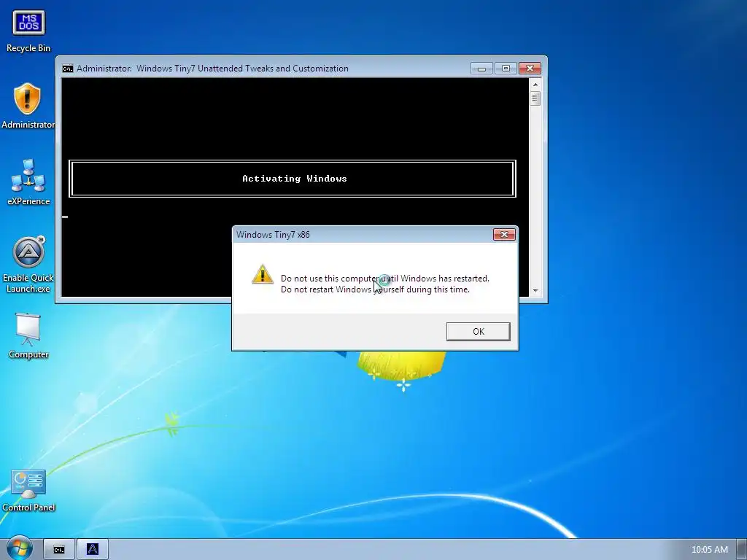The height and width of the screenshot is (560, 747).
Task: Close the Administrator console window
Action: point(530,69)
